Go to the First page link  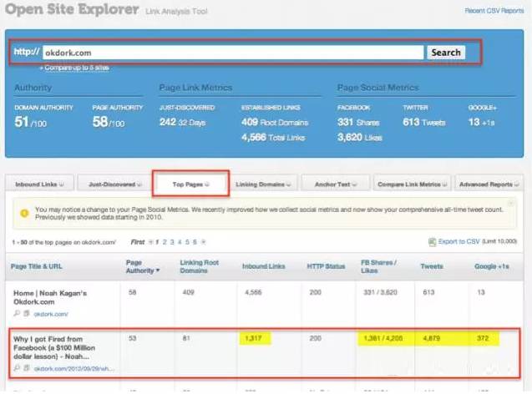(138, 242)
